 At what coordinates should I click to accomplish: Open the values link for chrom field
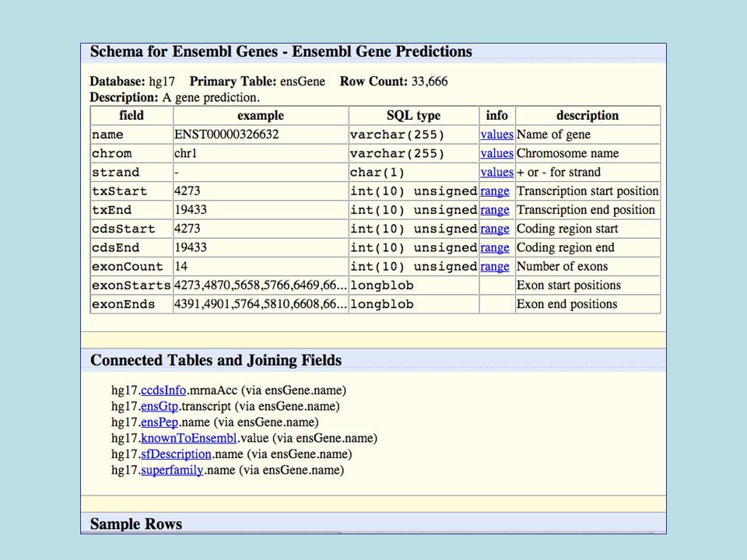497,153
